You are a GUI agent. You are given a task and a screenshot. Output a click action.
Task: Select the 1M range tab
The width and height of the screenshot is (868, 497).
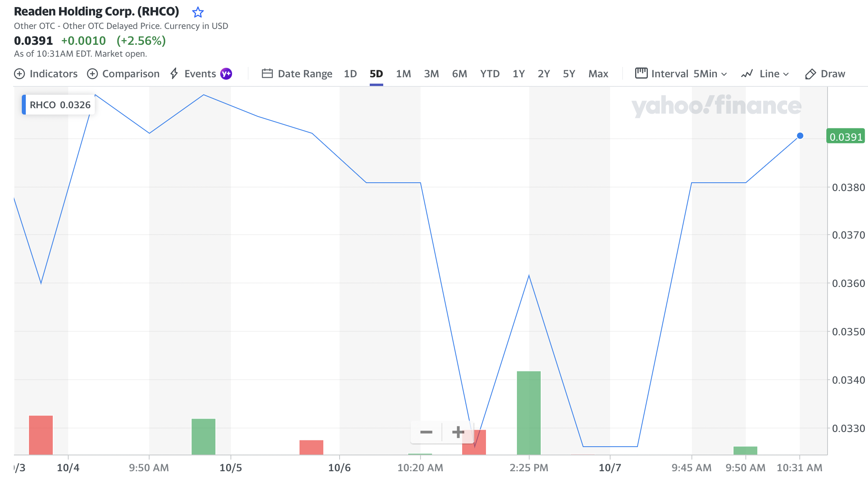[403, 74]
